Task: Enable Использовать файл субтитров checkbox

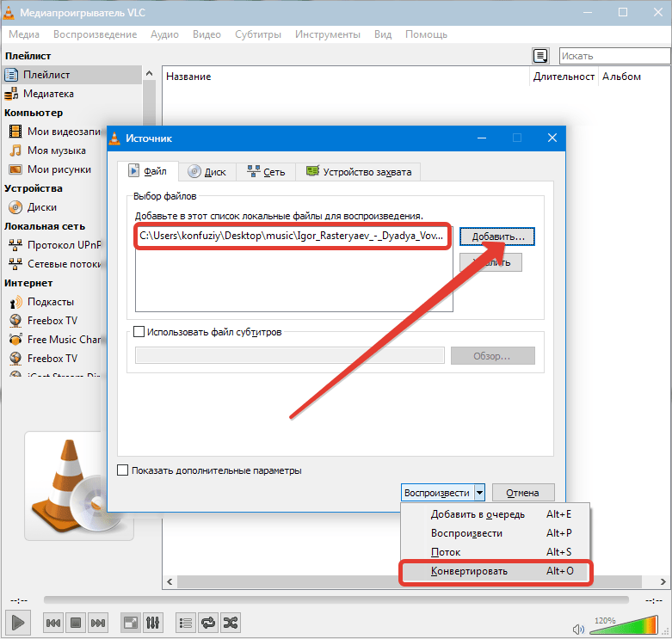Action: (x=139, y=332)
